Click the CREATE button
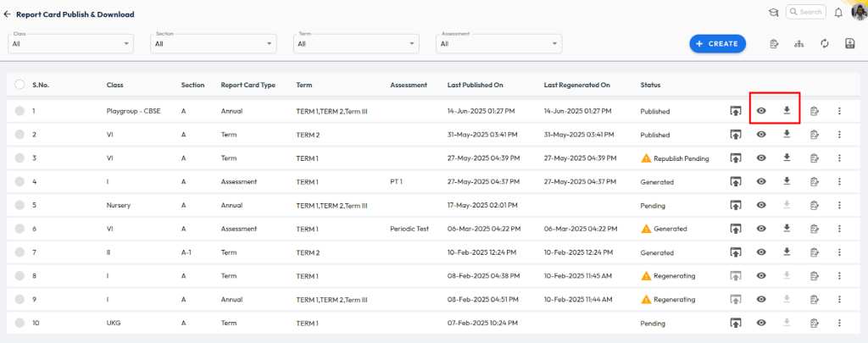Screen dimensions: 868x343 (x=716, y=43)
